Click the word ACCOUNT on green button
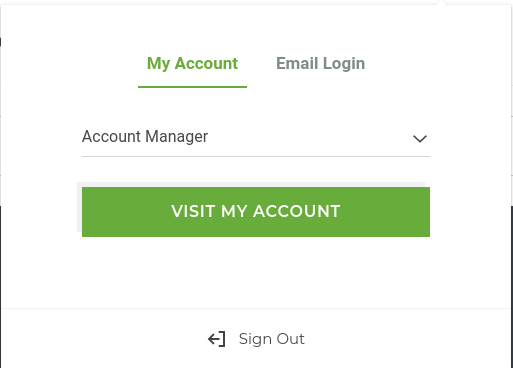The width and height of the screenshot is (513, 368). click(296, 211)
